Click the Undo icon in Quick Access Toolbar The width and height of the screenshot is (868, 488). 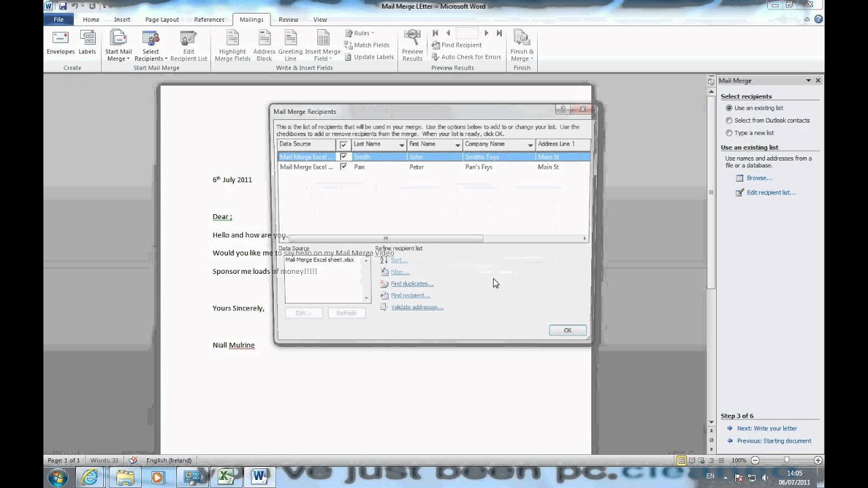click(75, 6)
